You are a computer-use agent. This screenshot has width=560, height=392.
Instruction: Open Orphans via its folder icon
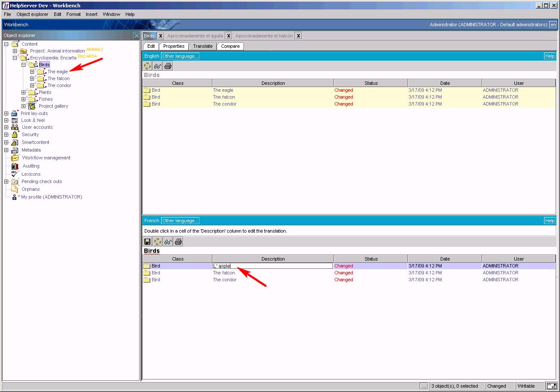click(x=14, y=189)
